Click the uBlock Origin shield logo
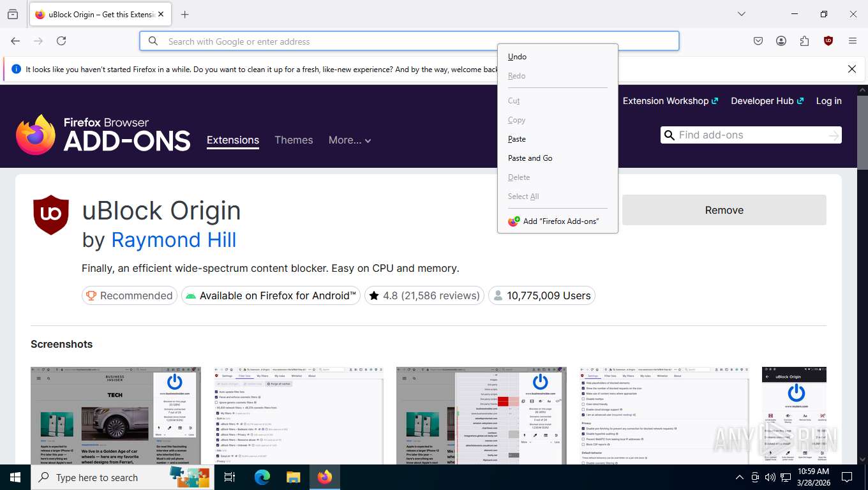The height and width of the screenshot is (490, 868). [51, 215]
